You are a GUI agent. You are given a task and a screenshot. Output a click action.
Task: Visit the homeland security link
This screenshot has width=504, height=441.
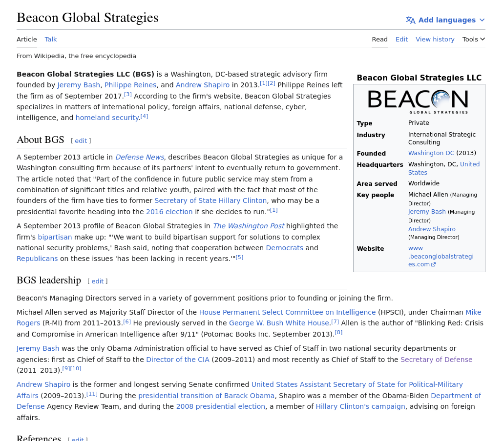pyautogui.click(x=107, y=118)
